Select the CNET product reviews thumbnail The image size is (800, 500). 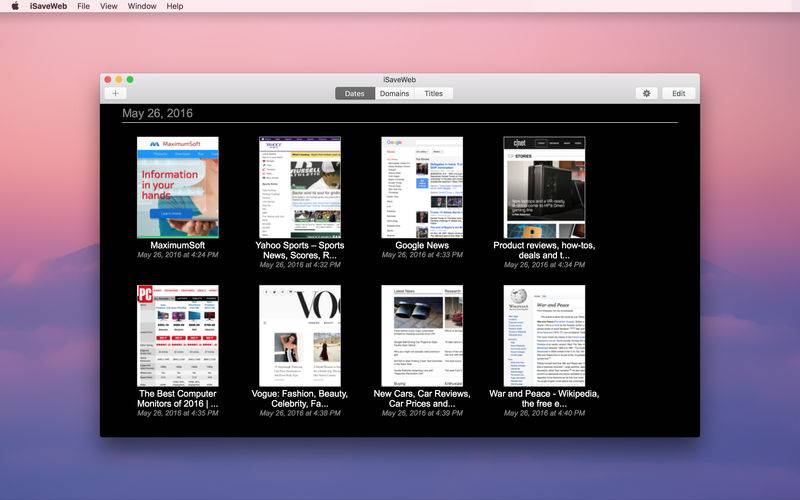coord(544,187)
